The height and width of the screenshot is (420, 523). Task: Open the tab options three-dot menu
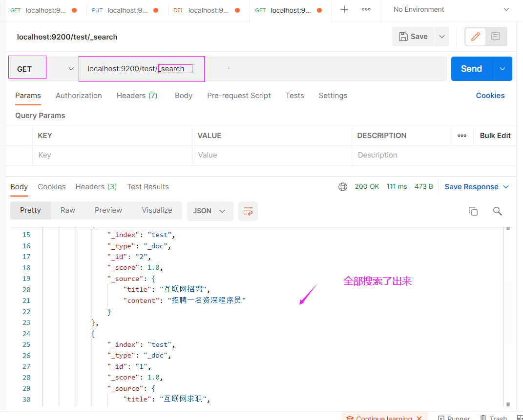tap(366, 9)
